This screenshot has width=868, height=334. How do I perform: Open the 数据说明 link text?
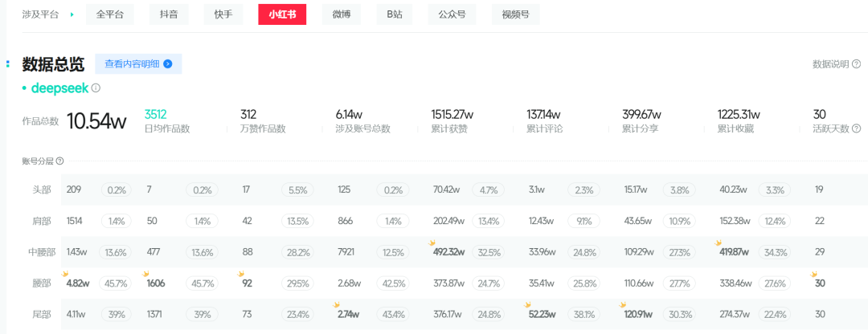tap(830, 64)
